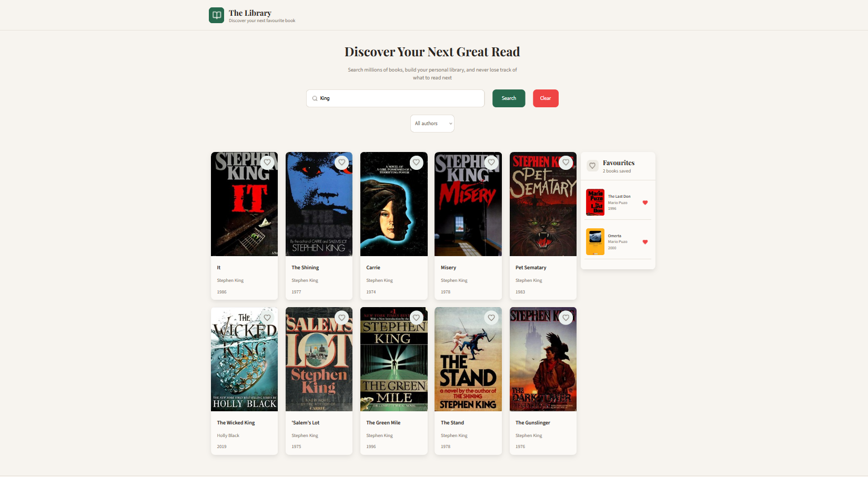
Task: Favourite 'Salem's Lot with heart icon
Action: (342, 318)
